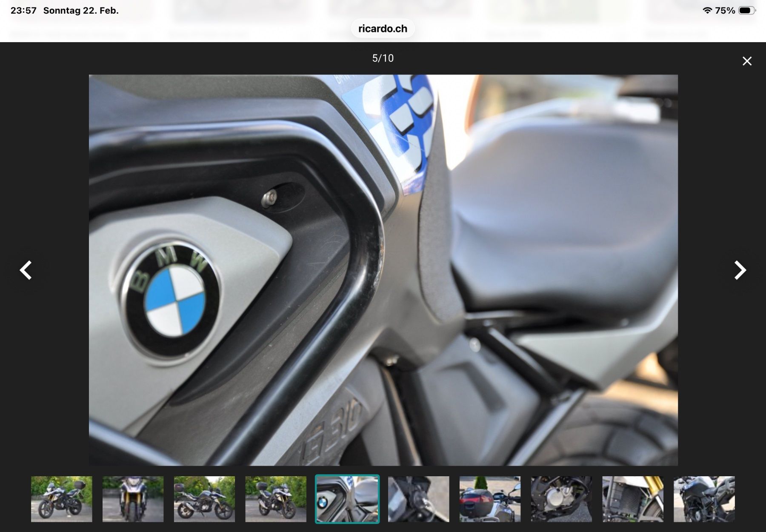766x532 pixels.
Task: Go to the next photo with right arrow
Action: pos(740,270)
